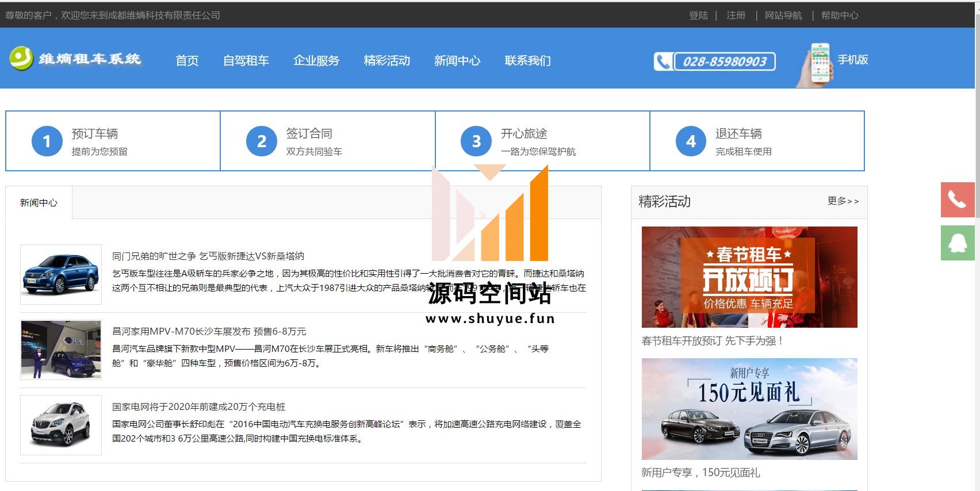This screenshot has height=491, width=980.
Task: Click the 提前为您预留 subtitle
Action: (x=99, y=152)
